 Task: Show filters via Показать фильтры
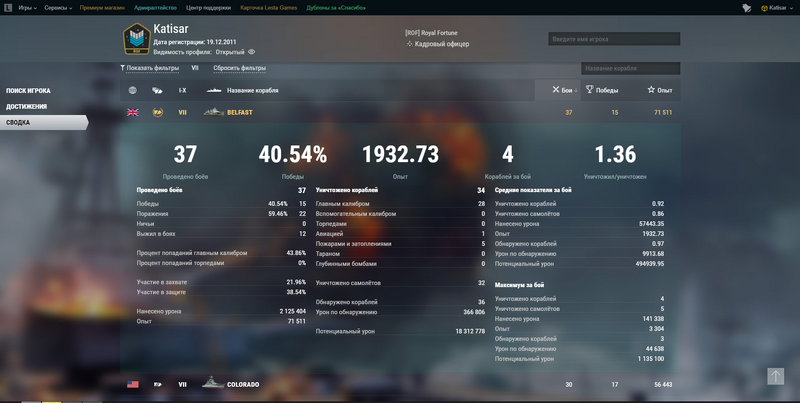[150, 68]
